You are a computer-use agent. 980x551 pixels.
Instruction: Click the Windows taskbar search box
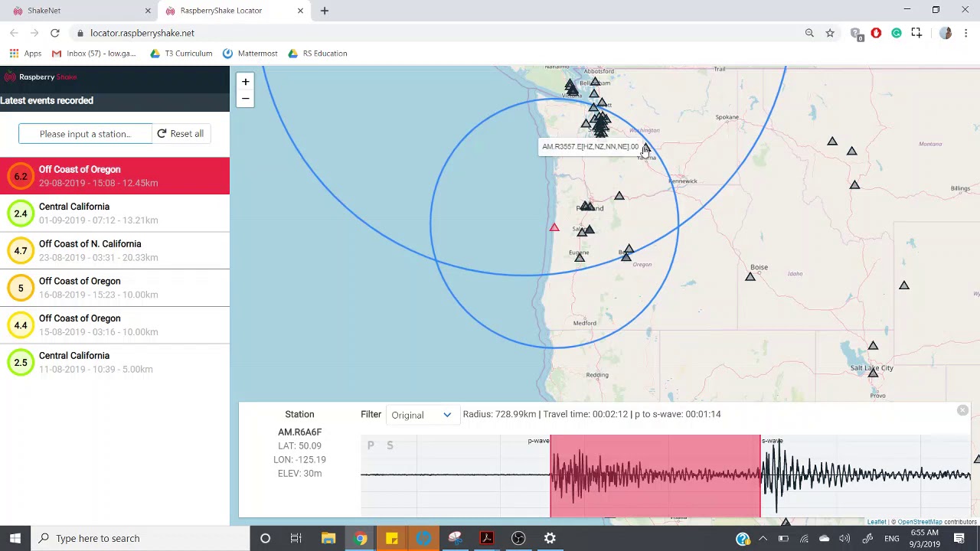coord(140,538)
